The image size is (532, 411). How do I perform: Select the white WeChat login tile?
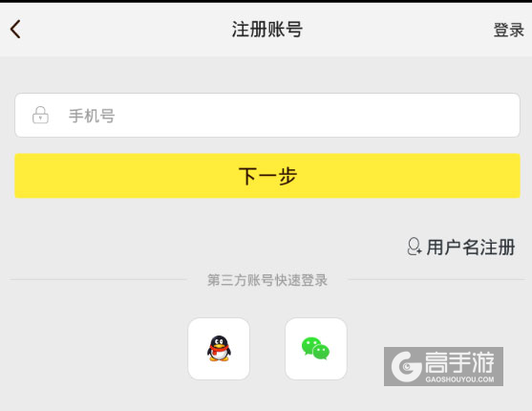pos(316,349)
